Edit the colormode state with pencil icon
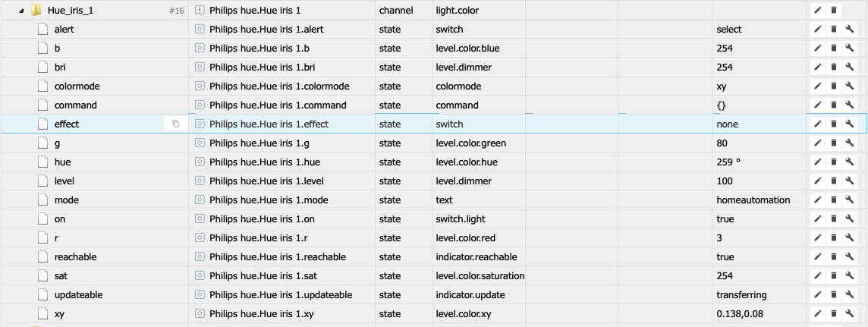 tap(818, 86)
